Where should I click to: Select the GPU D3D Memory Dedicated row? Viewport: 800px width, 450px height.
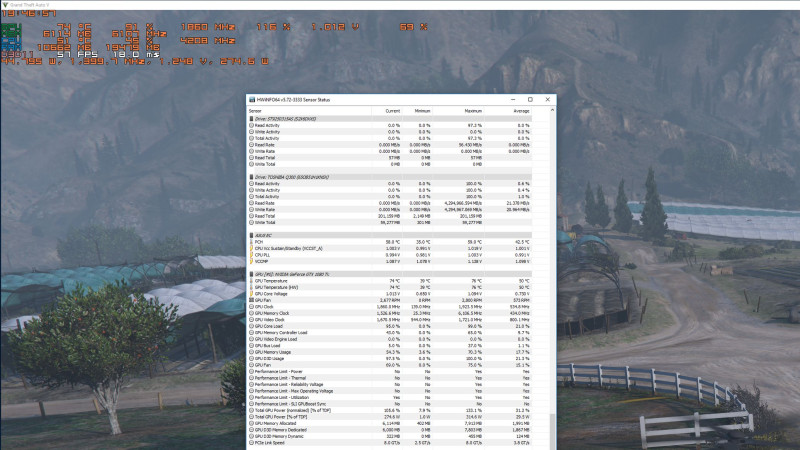tap(389, 430)
